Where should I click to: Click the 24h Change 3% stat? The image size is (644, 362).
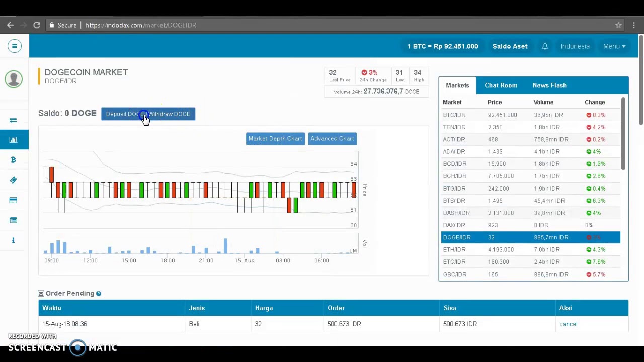tap(373, 76)
